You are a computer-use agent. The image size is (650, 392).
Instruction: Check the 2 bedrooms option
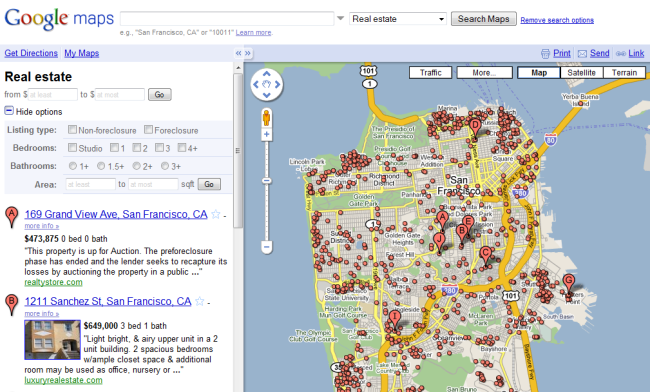coord(137,148)
